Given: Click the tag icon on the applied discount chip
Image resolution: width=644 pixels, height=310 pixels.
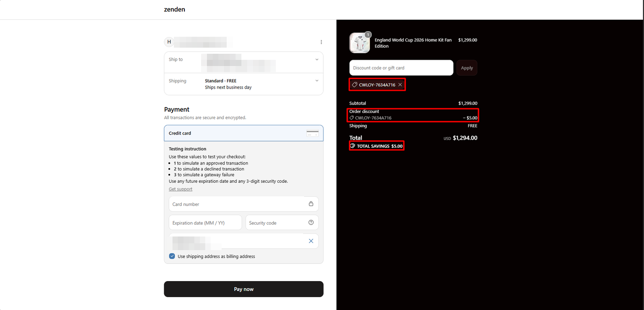Looking at the screenshot, I should tap(355, 85).
